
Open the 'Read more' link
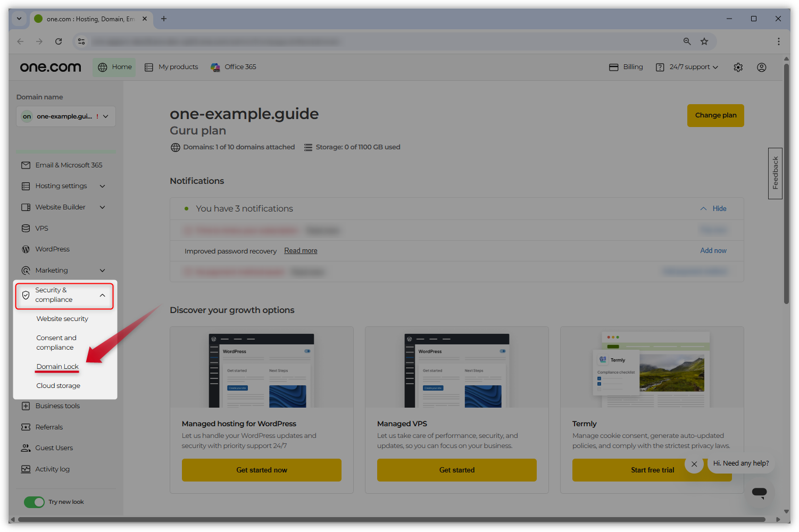(x=301, y=251)
